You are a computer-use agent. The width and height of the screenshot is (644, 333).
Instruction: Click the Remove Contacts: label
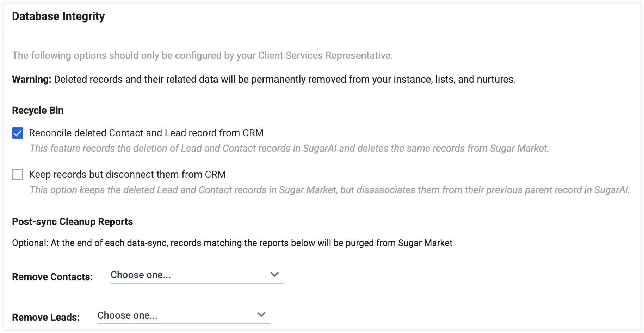(52, 277)
